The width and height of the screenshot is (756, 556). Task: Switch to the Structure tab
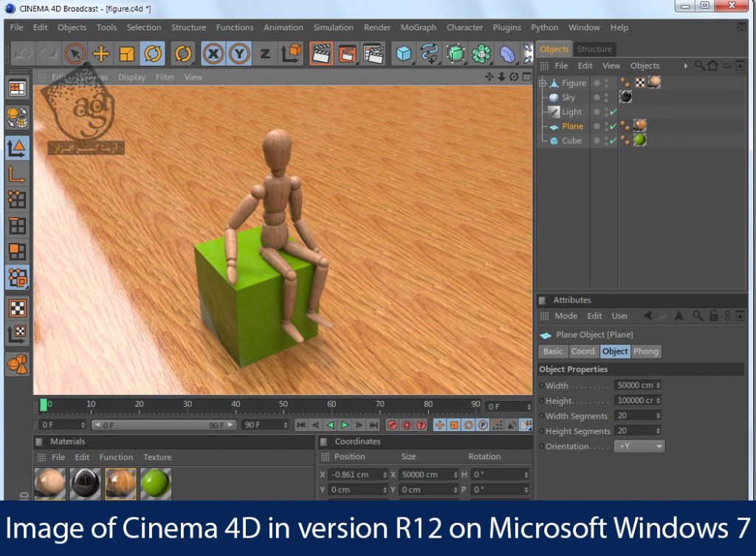(x=594, y=49)
